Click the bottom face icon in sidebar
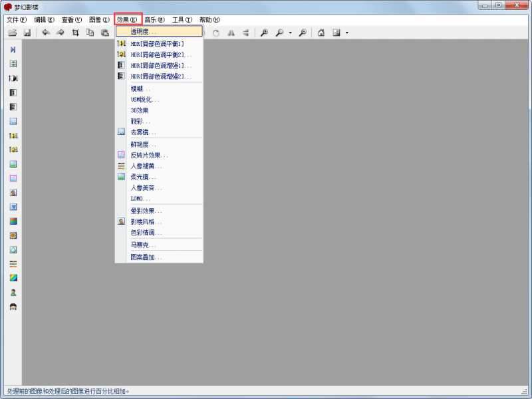 (x=13, y=307)
